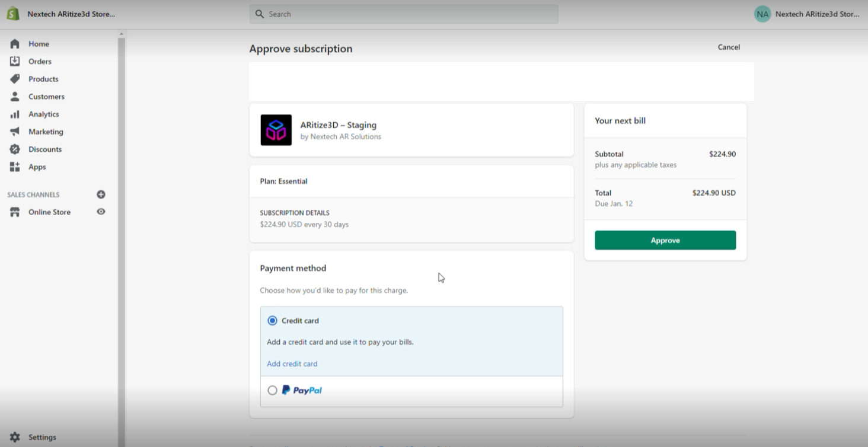Click 'Payment method' heading
The height and width of the screenshot is (447, 868).
[x=293, y=268]
